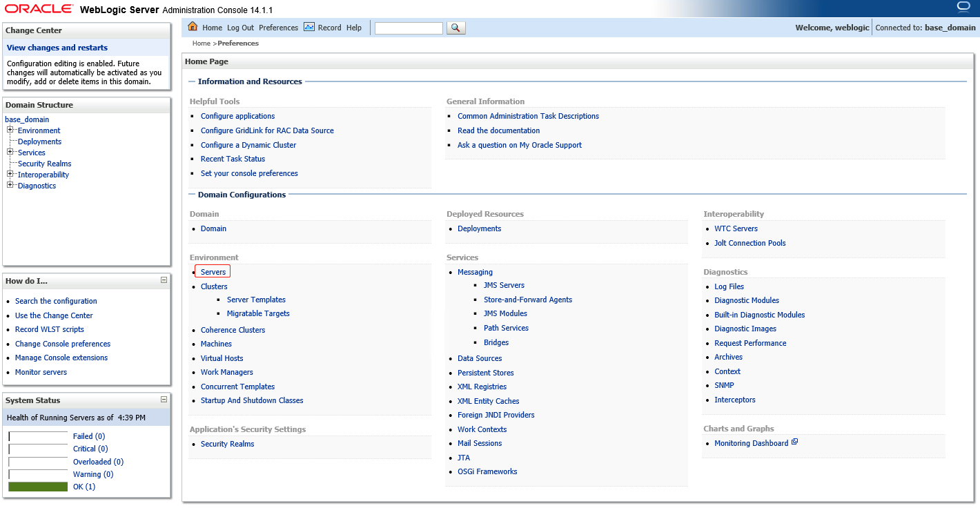Viewport: 980px width, 508px height.
Task: Collapse the How do I... panel
Action: [x=164, y=280]
